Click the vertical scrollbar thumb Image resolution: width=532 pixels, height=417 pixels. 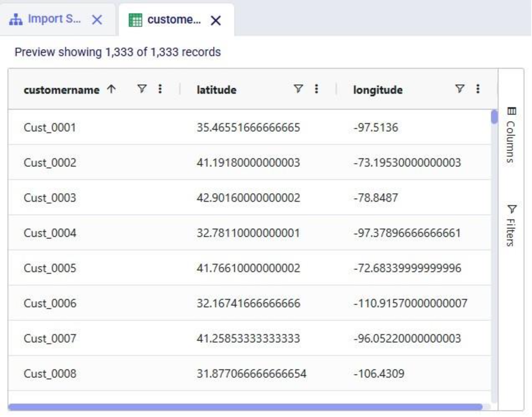[x=494, y=117]
